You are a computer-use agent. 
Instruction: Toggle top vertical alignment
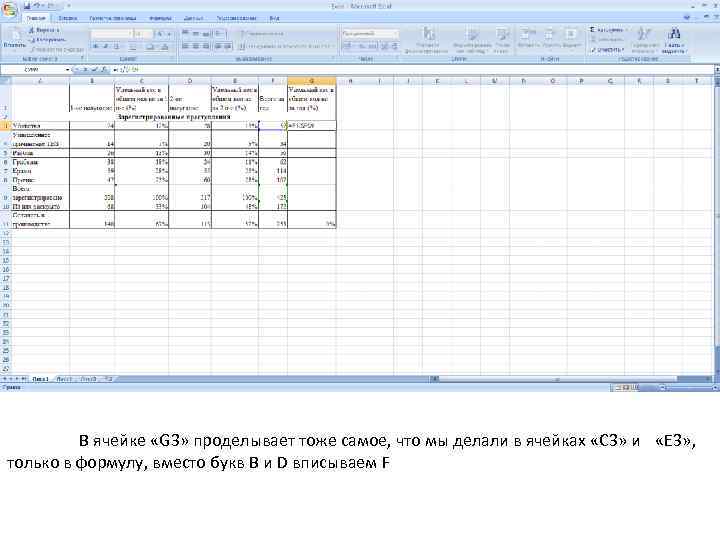tap(185, 34)
